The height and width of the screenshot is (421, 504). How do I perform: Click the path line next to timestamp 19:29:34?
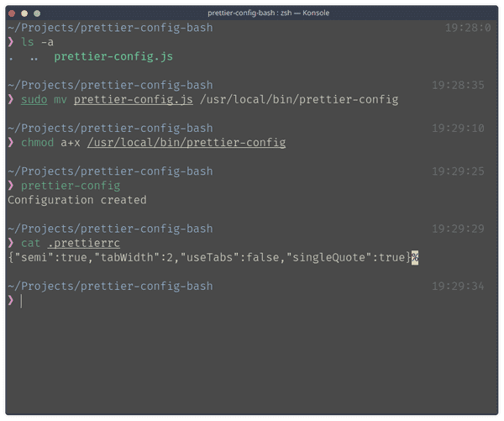coord(110,287)
